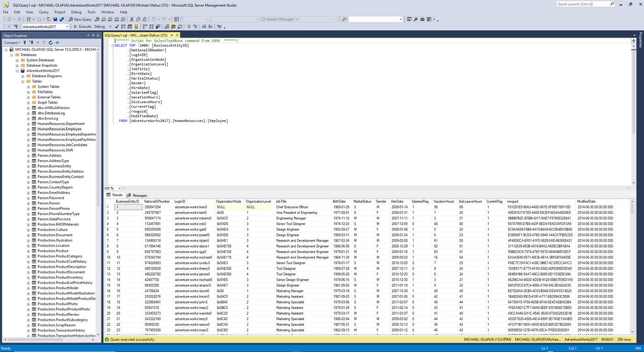Click the Execute button
Image resolution: width=644 pixels, height=352 pixels.
point(83,27)
